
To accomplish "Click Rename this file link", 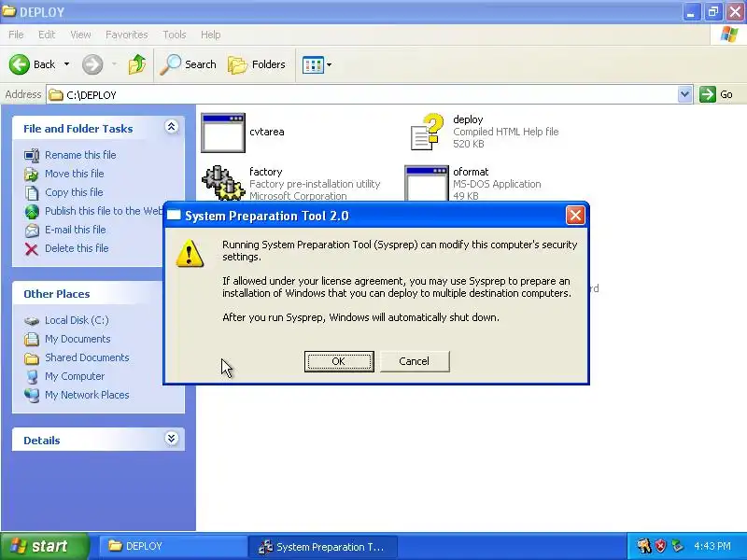I will [80, 155].
